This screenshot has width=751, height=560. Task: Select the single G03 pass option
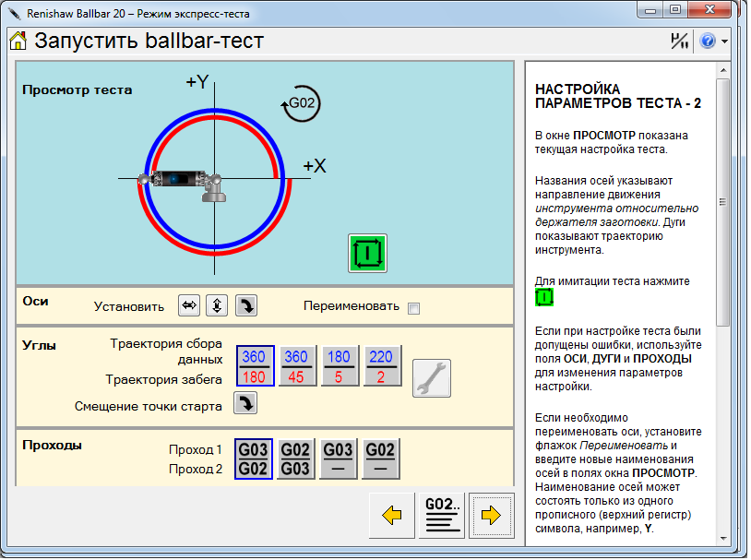pos(339,459)
